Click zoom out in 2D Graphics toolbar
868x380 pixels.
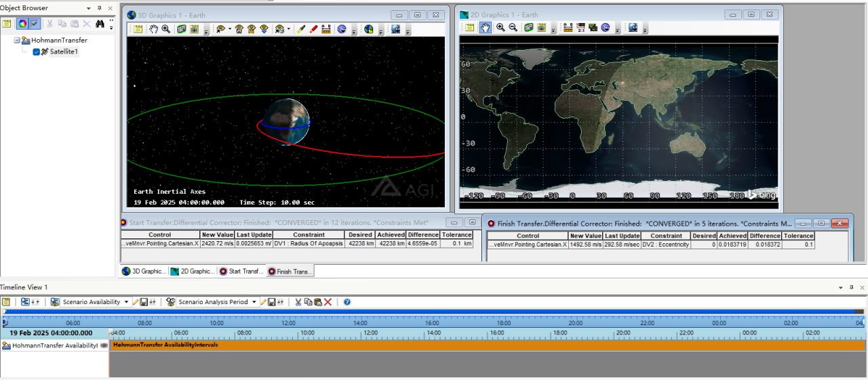point(513,27)
